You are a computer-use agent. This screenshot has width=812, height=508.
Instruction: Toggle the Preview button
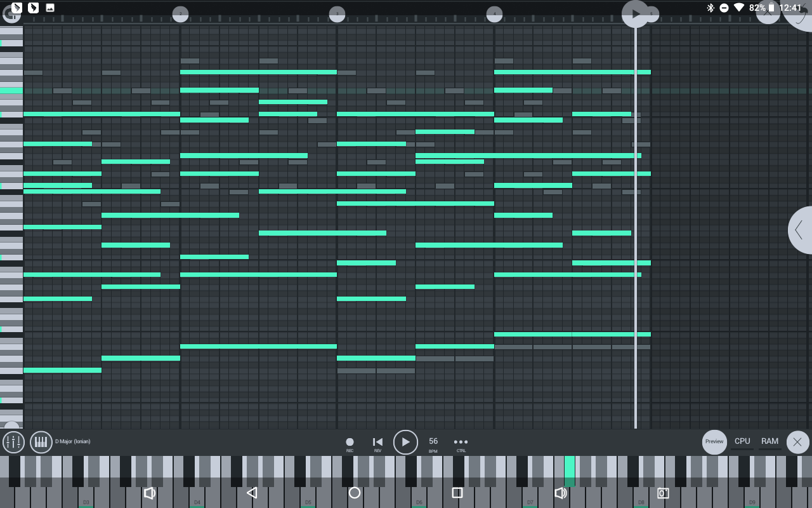714,442
